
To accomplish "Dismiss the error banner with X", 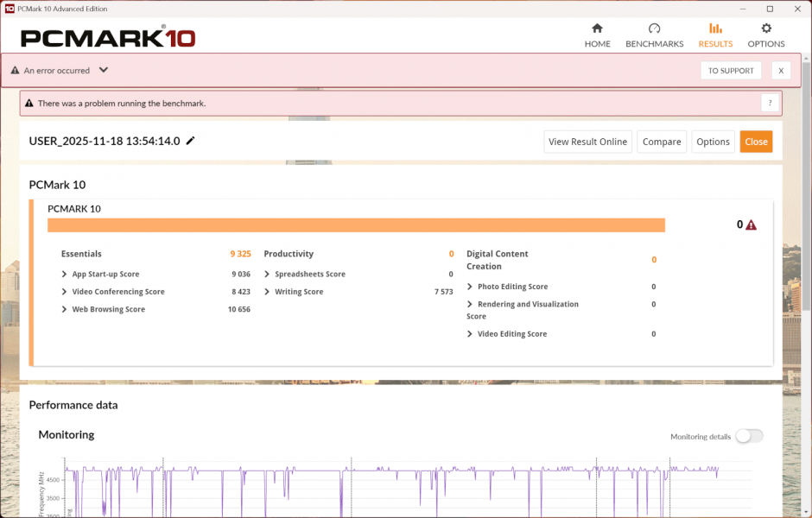I will [x=780, y=71].
